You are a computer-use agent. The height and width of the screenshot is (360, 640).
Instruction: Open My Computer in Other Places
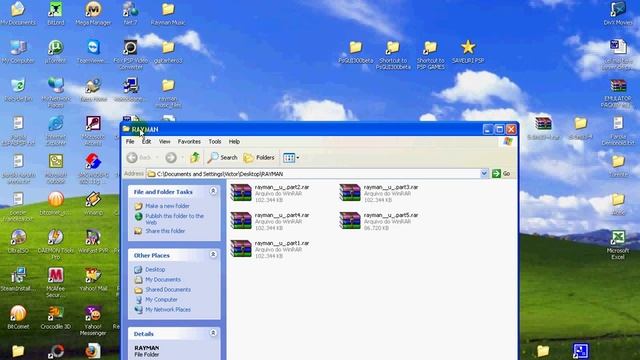click(x=161, y=300)
